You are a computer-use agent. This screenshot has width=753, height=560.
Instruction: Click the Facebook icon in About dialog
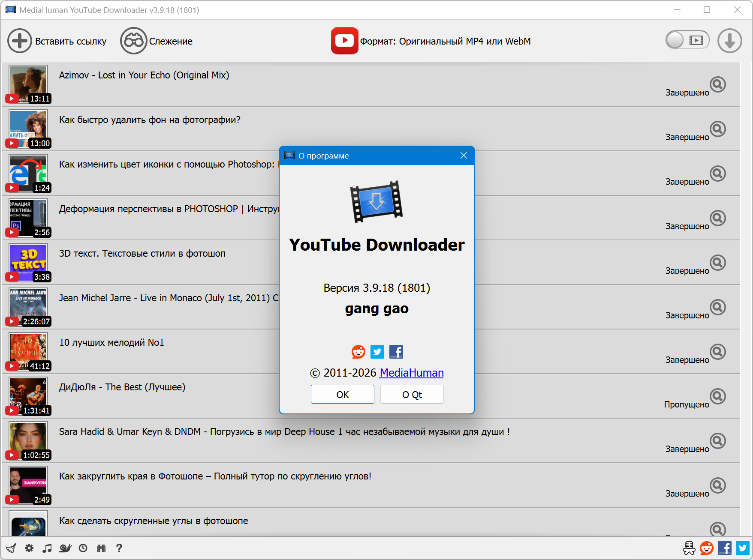coord(396,352)
